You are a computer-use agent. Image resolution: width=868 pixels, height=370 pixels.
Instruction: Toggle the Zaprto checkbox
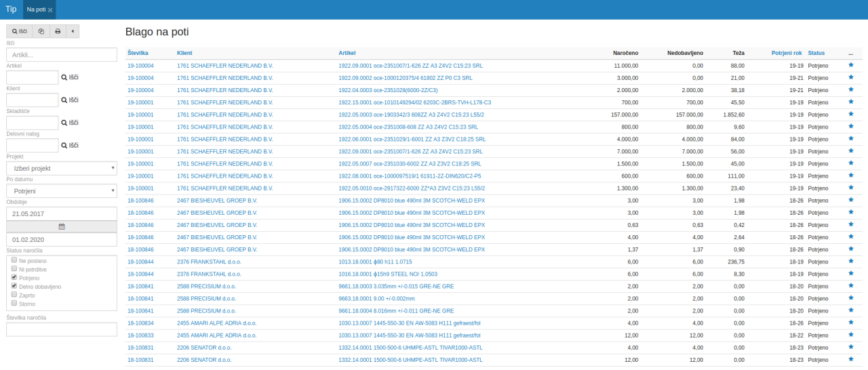[x=14, y=295]
